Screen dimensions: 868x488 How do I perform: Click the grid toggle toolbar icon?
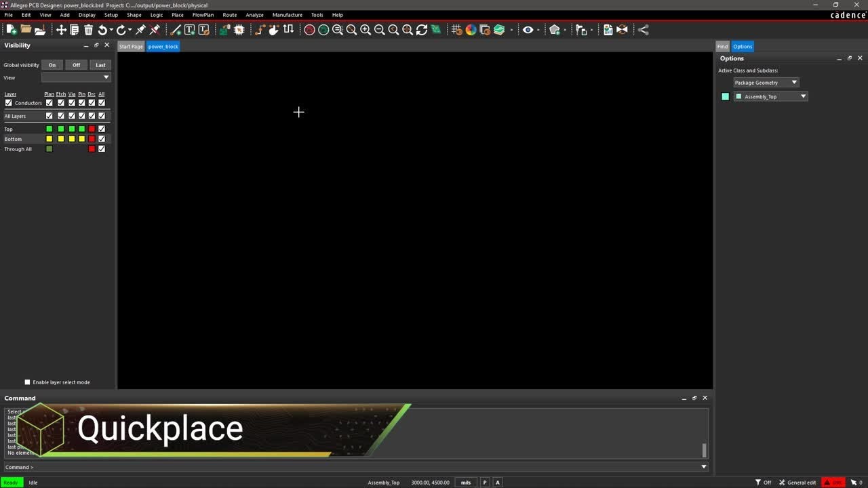tap(456, 30)
